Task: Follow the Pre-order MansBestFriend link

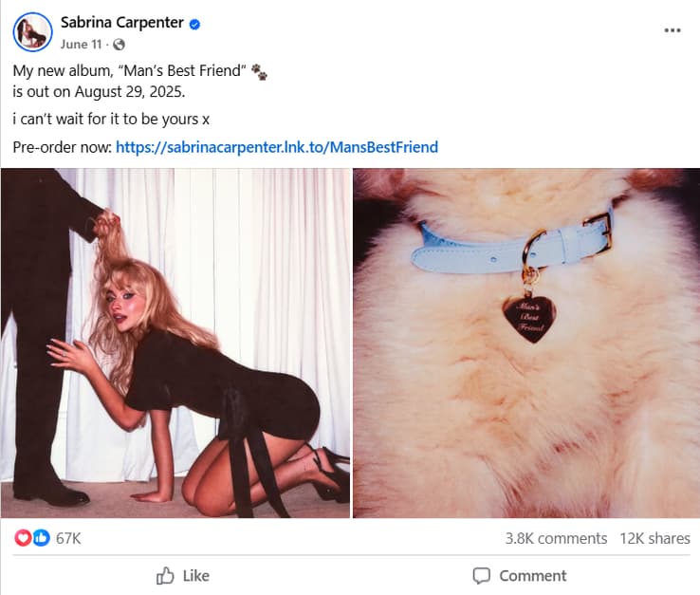Action: 276,147
